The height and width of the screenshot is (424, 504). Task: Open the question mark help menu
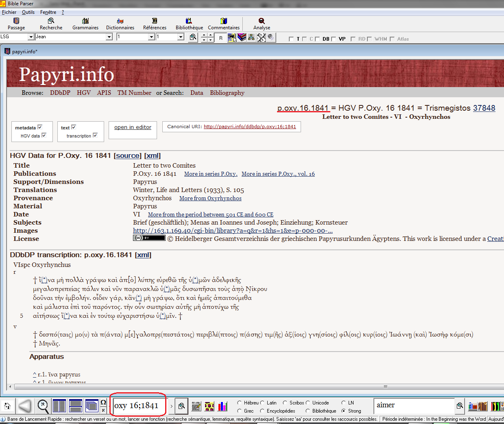pyautogui.click(x=63, y=12)
